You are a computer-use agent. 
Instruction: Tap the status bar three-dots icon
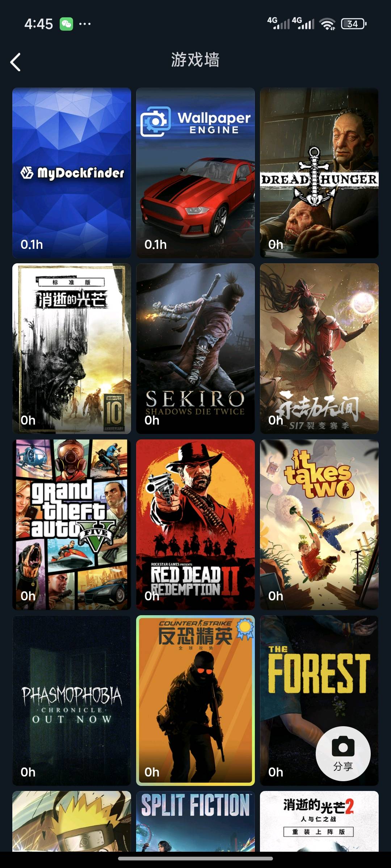click(85, 24)
